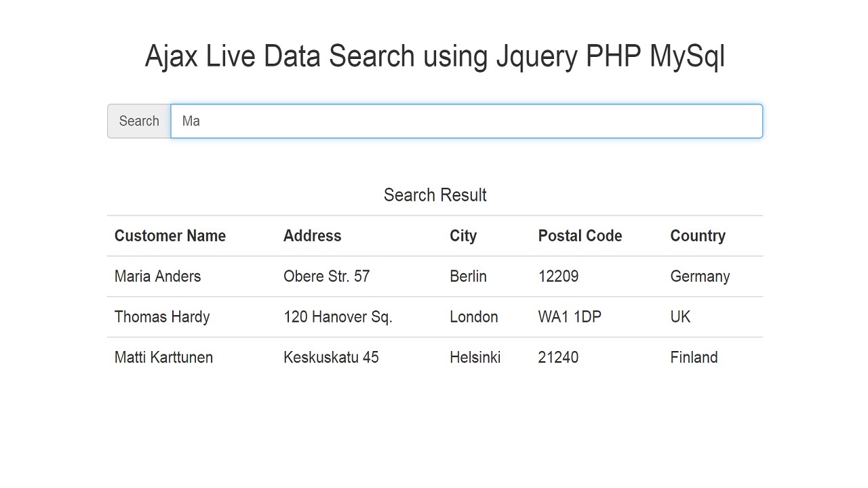868x488 pixels.
Task: Click the Country column header
Action: [698, 236]
